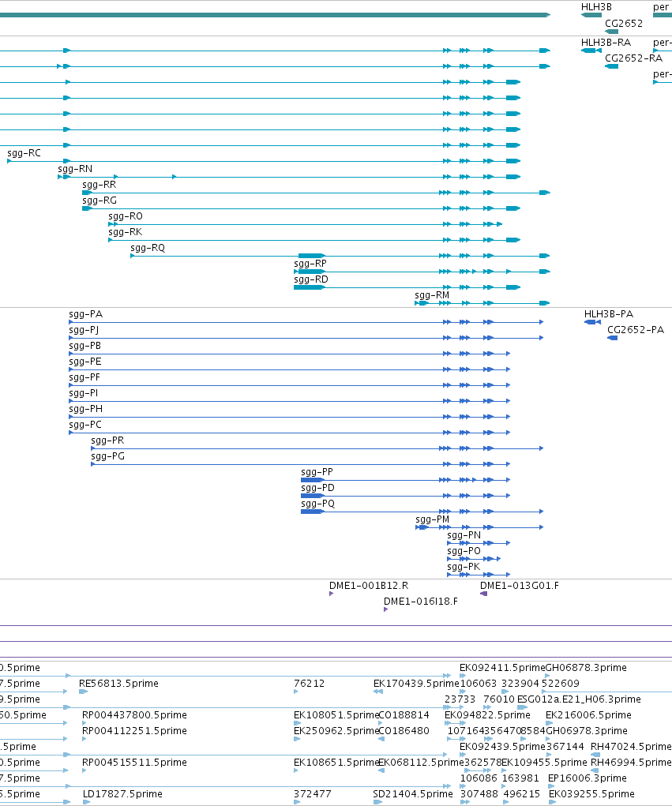Click the sgg-PR protein label
Screen dimensions: 672x806
pyautogui.click(x=107, y=440)
